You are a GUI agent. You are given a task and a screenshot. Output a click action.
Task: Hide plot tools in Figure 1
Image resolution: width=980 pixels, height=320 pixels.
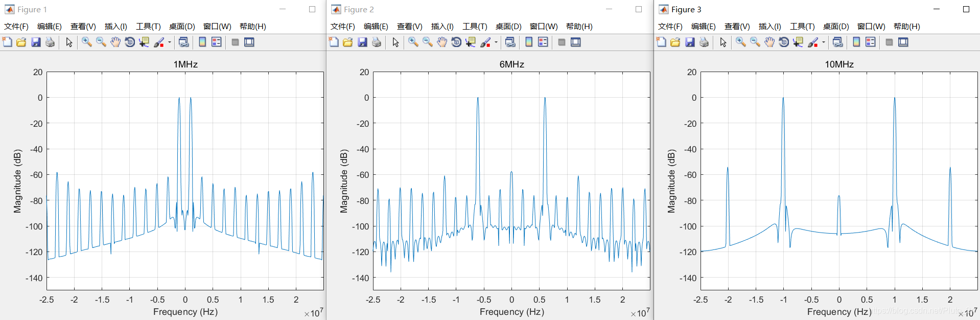coord(235,42)
